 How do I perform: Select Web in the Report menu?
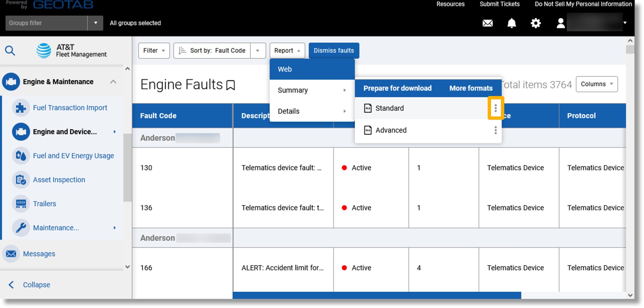(312, 69)
